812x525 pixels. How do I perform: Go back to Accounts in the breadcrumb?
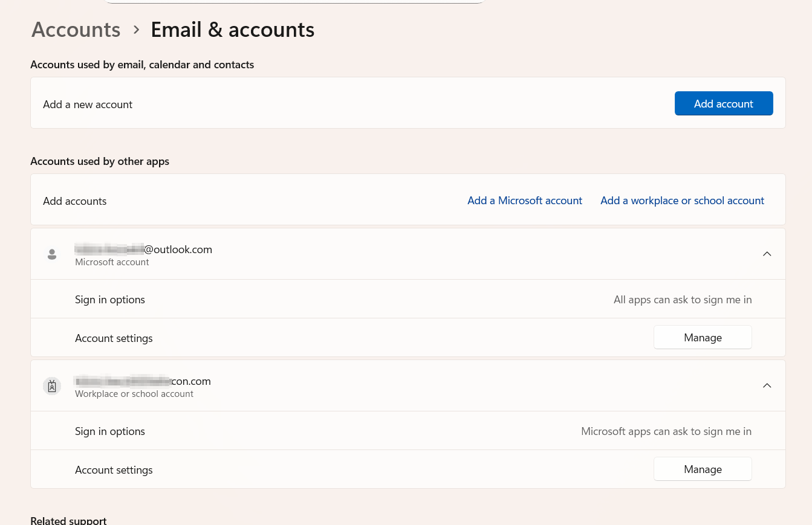(76, 30)
